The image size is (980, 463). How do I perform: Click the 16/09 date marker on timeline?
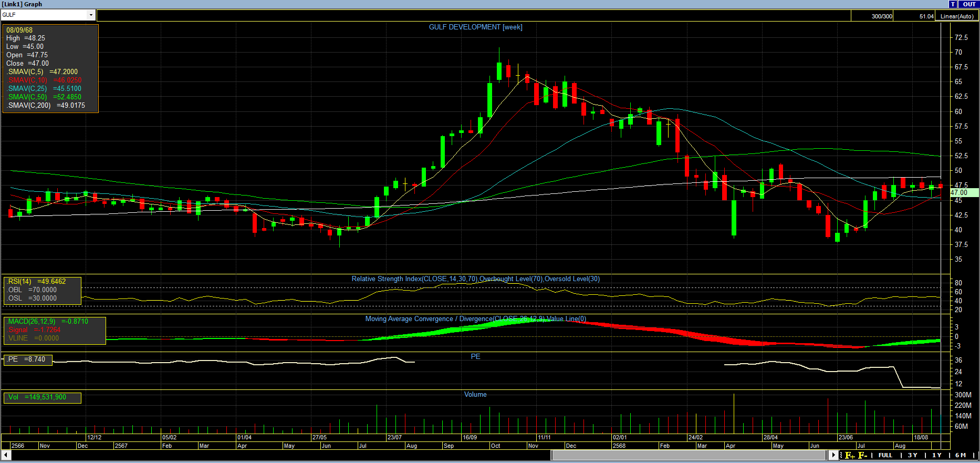470,437
